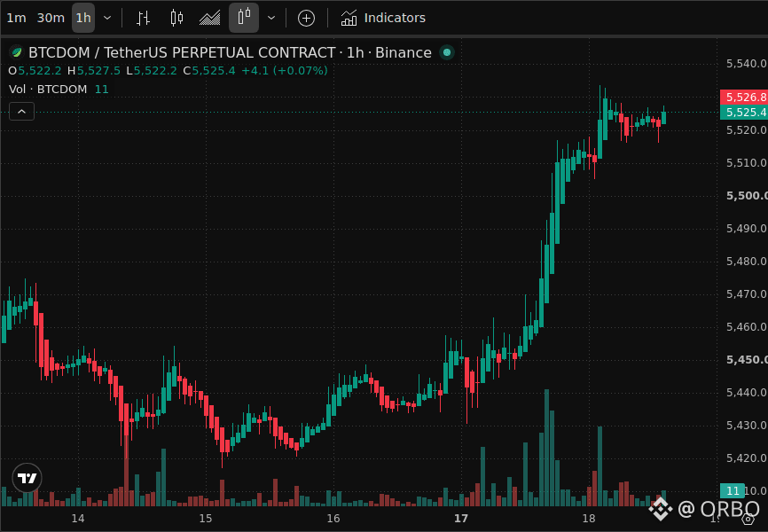Screen dimensions: 768x532
Task: Click the high value H5,527.5 in the legend
Action: pyautogui.click(x=94, y=71)
